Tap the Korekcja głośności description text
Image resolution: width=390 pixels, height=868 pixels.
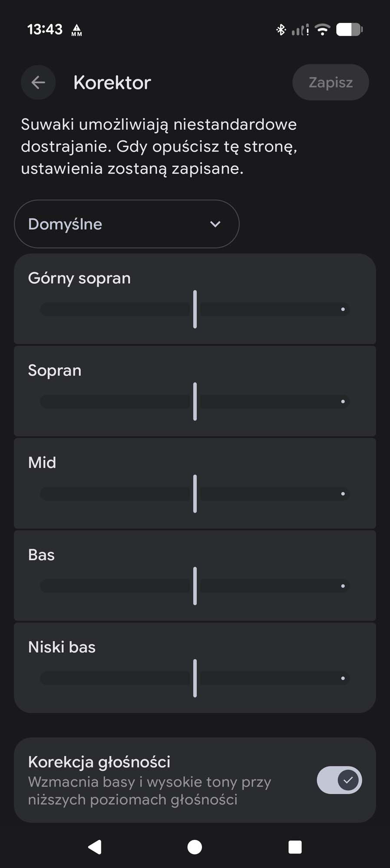click(x=149, y=791)
